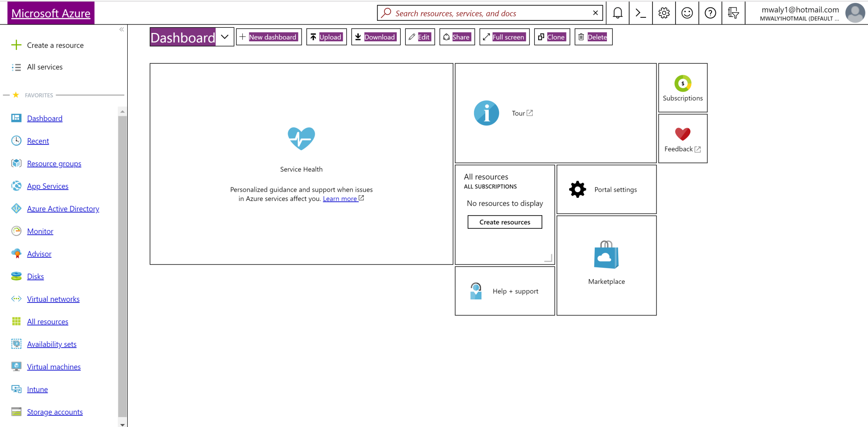This screenshot has height=427, width=868.
Task: Click the Dashboard icon in favorites
Action: [16, 118]
